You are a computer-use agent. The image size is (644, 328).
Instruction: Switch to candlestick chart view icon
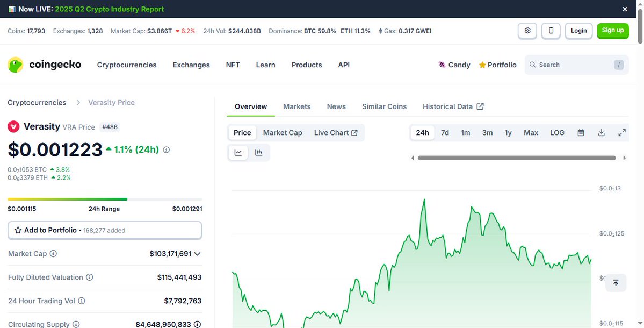pyautogui.click(x=259, y=153)
